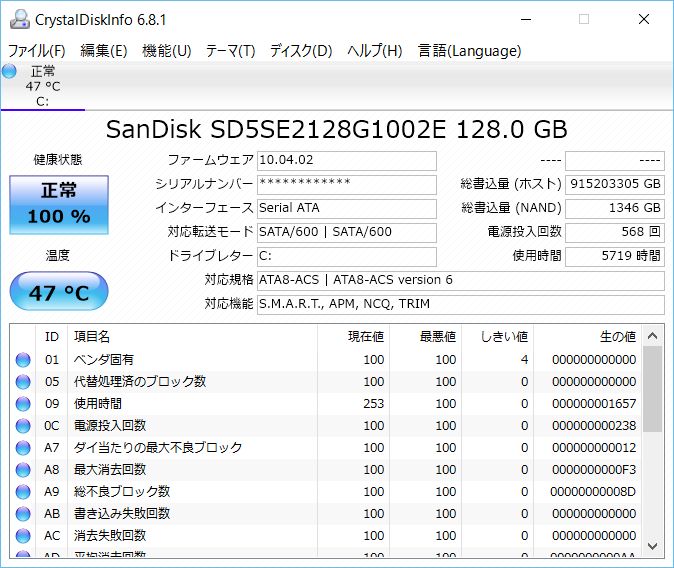Click the features field S.M.A.R.T., APM, NCQ, TRIM
This screenshot has height=568, width=674.
click(x=460, y=305)
